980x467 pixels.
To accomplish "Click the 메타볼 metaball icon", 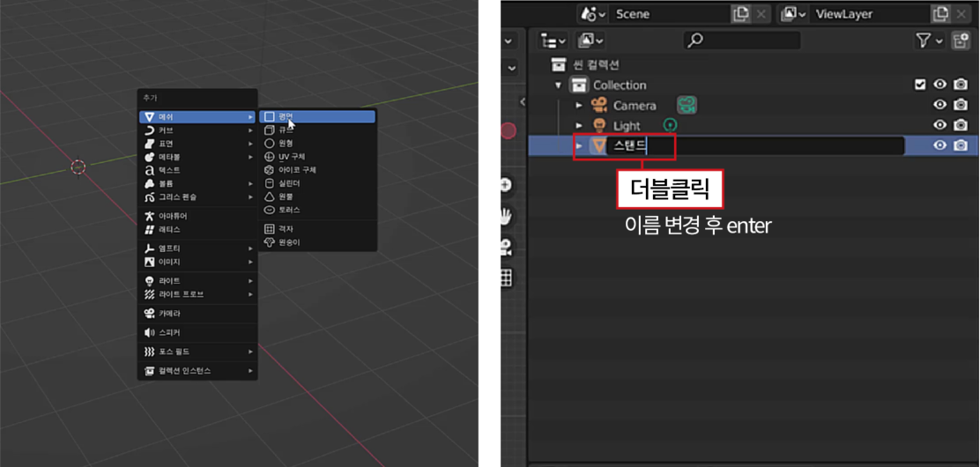I will 149,157.
